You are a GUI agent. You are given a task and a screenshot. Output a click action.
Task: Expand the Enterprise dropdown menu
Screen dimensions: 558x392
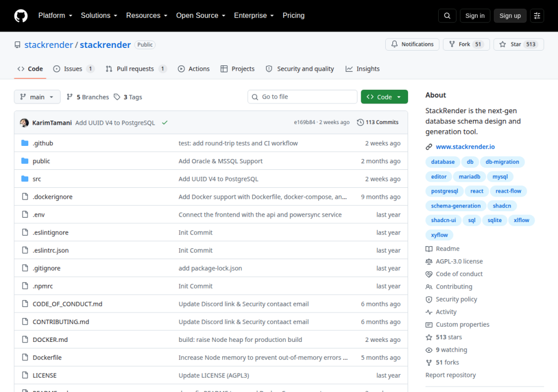point(254,16)
